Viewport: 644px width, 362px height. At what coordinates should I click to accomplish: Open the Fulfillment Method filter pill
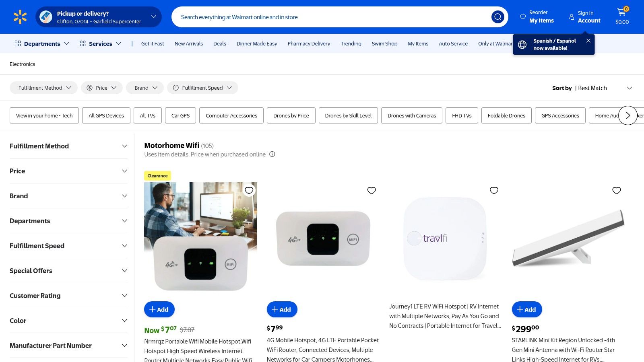tap(43, 88)
